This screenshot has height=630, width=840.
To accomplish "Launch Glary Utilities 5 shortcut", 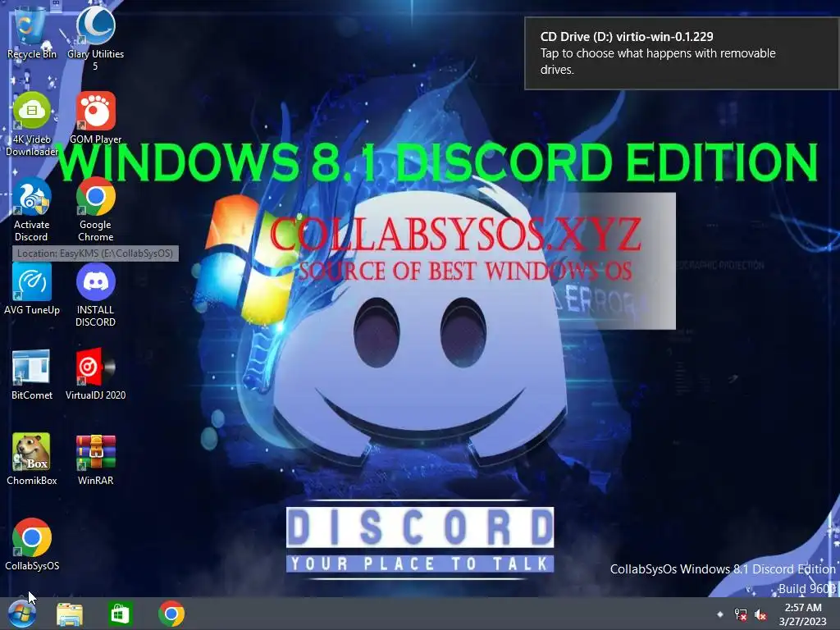I will (95, 38).
